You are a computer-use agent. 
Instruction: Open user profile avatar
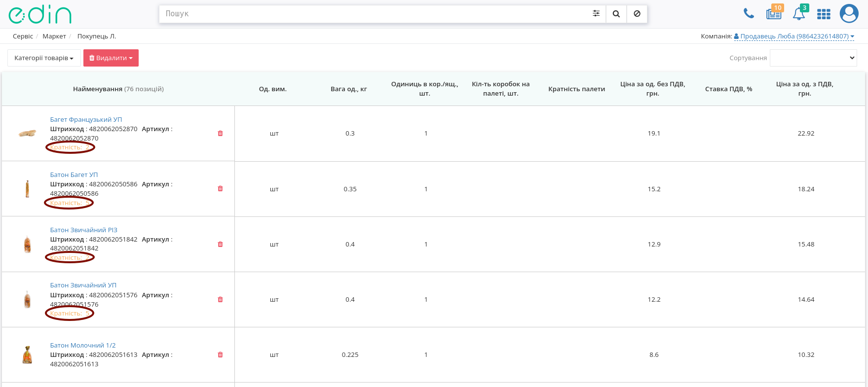pos(849,14)
